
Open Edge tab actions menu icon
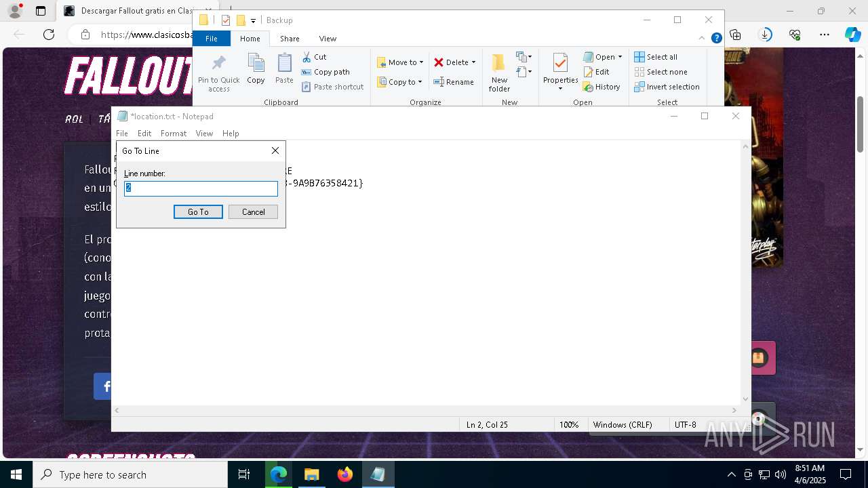click(x=41, y=11)
